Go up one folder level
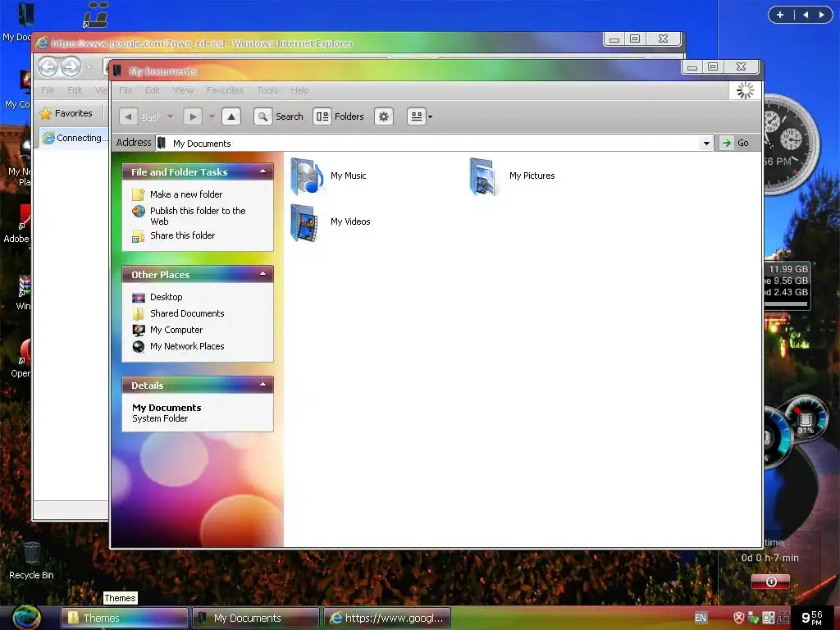 point(231,116)
